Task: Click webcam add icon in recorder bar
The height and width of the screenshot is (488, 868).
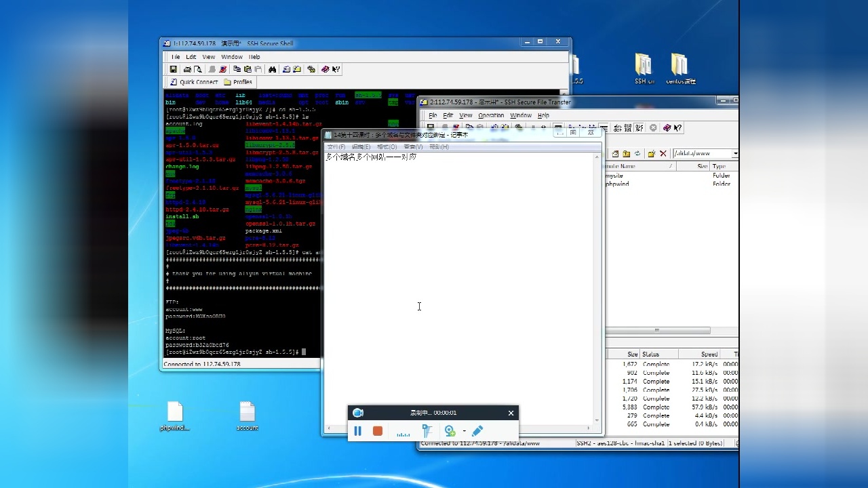Action: pyautogui.click(x=449, y=431)
